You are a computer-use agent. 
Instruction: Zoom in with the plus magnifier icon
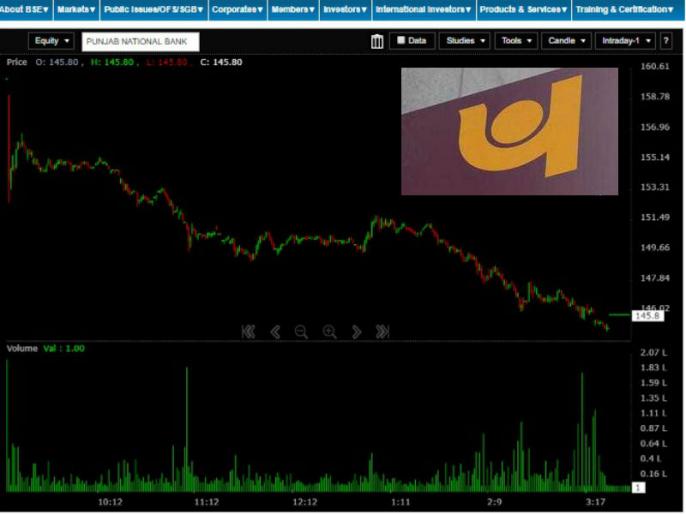point(329,332)
